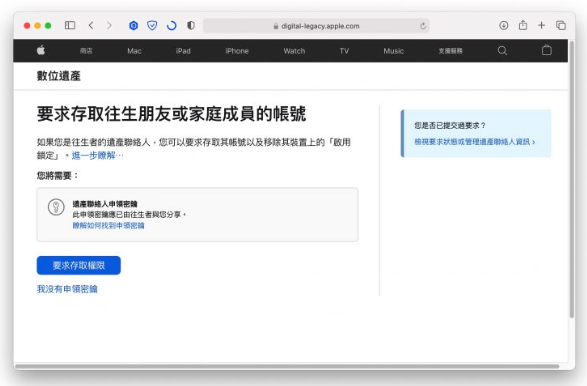Click the 要求存取權限 button
Screen dimensions: 587x386
point(79,265)
